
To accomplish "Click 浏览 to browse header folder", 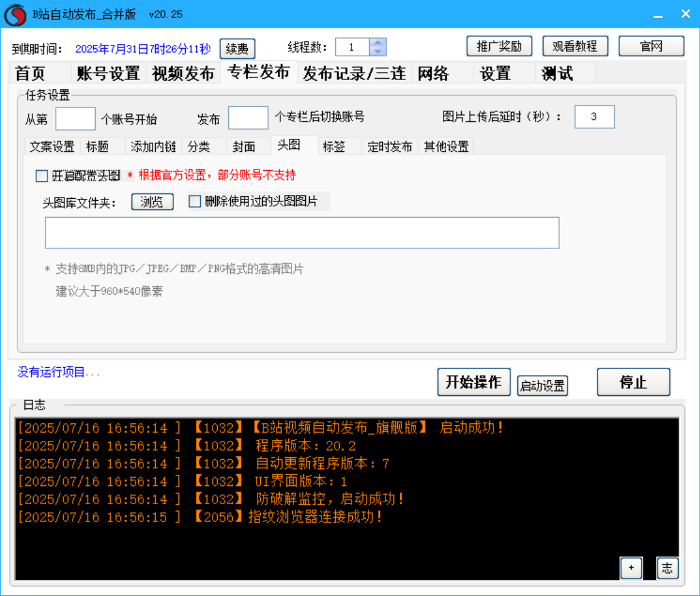I will click(152, 202).
